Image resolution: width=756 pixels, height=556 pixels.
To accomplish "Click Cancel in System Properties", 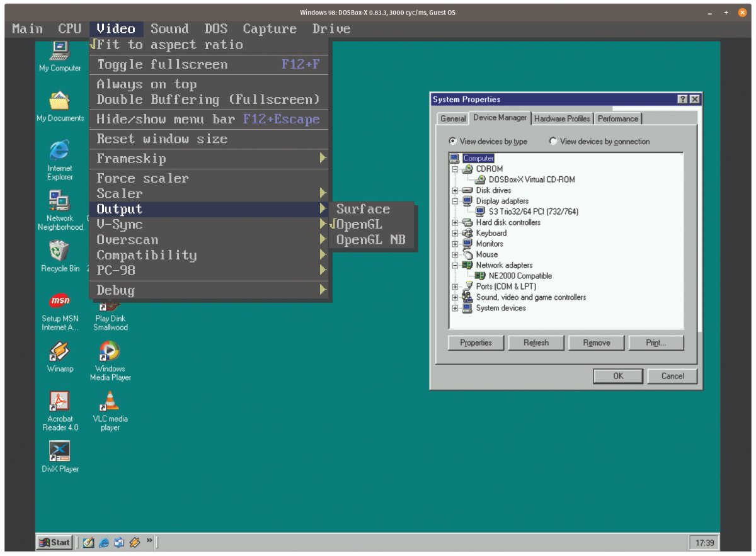I will tap(672, 376).
